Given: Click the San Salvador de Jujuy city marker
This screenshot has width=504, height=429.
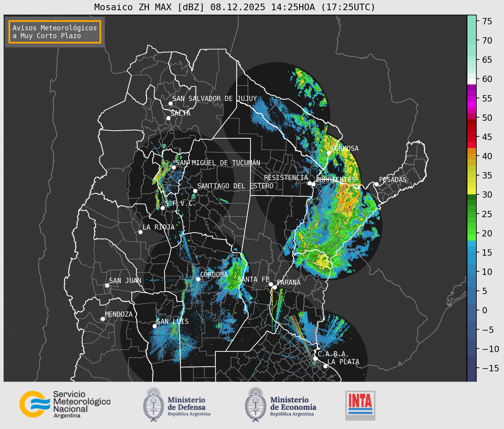Looking at the screenshot, I should coord(170,103).
